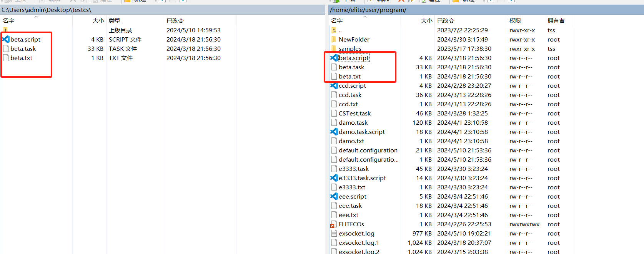Click the VS Code icon of local beta.script
Image resolution: width=644 pixels, height=254 pixels.
pos(6,39)
